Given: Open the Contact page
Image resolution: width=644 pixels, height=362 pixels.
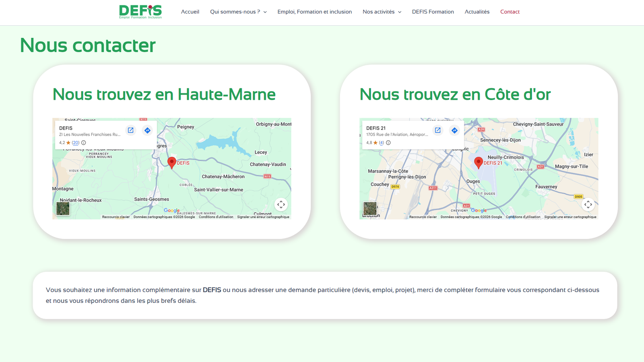Looking at the screenshot, I should click(510, 12).
